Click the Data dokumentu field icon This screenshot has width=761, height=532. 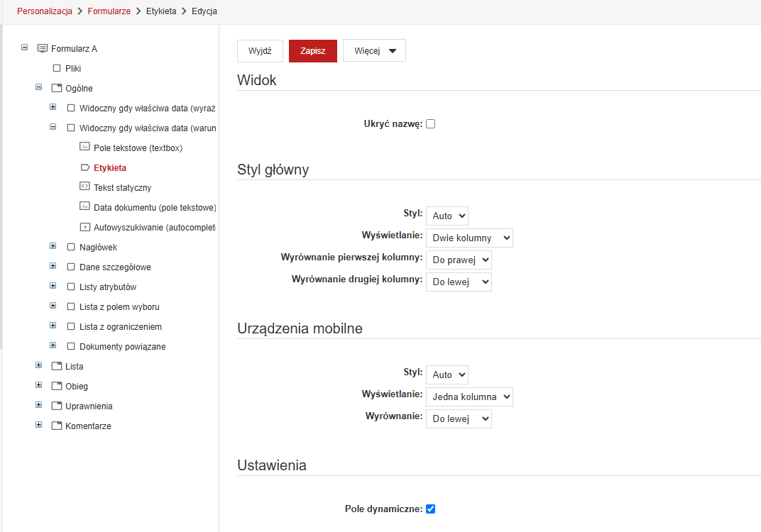pos(84,206)
